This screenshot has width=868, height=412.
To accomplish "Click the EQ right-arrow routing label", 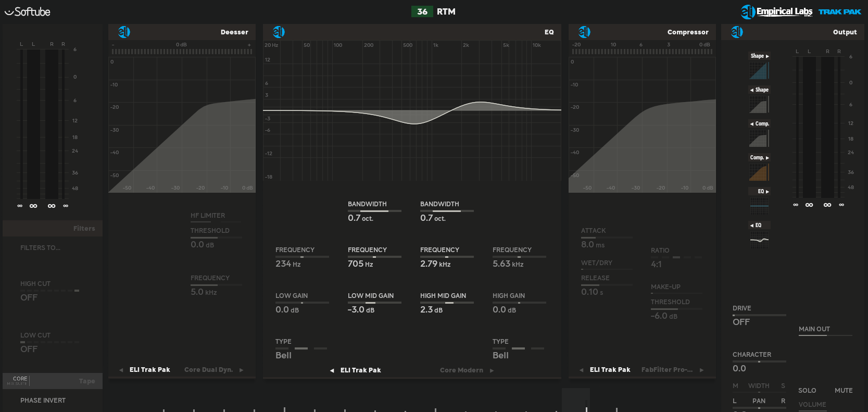I will (759, 192).
